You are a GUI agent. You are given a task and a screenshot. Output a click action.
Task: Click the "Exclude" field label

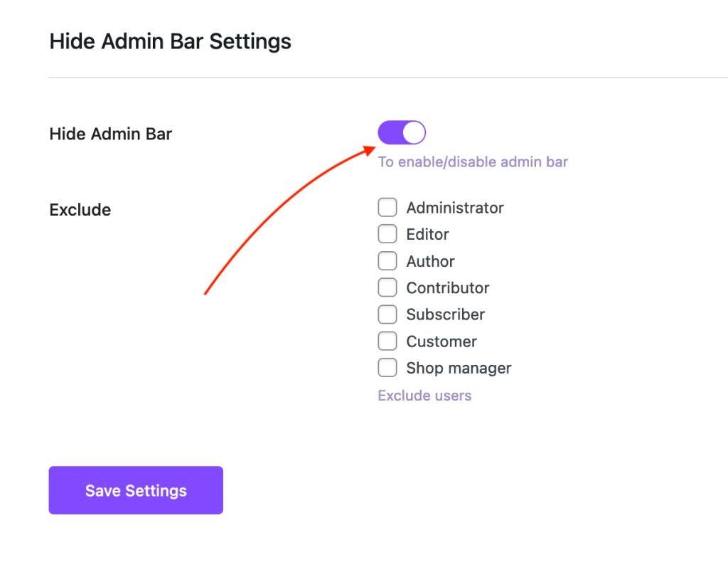[80, 210]
